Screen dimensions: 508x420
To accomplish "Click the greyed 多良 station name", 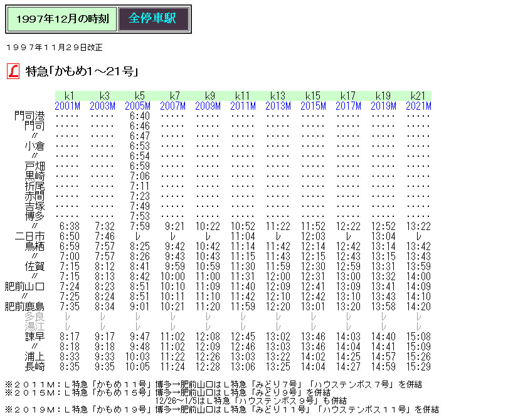I will coord(34,317).
